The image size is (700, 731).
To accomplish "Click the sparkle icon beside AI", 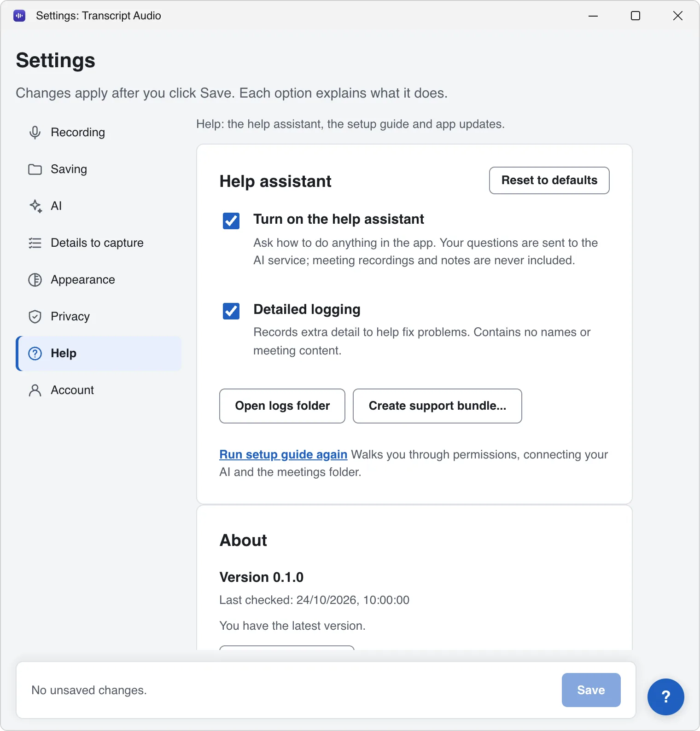I will coord(35,206).
